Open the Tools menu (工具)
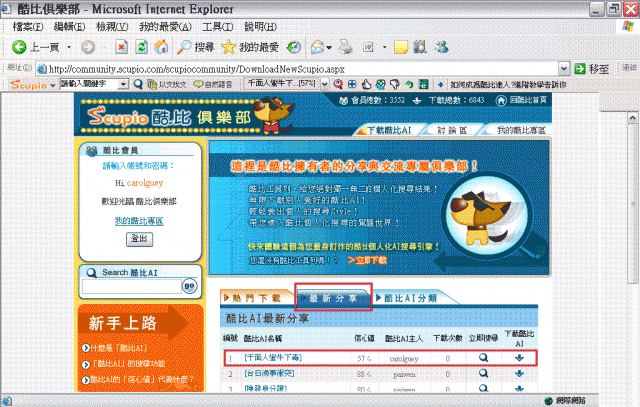The height and width of the screenshot is (407, 640). click(218, 27)
